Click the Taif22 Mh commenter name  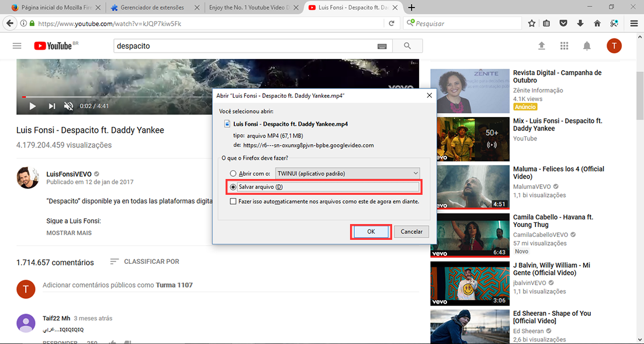tap(56, 318)
